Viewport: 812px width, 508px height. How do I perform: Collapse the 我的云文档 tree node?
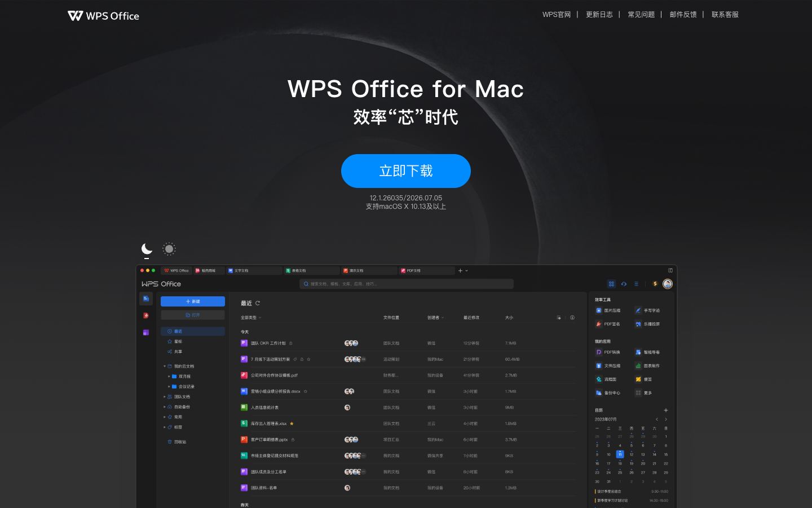[165, 366]
